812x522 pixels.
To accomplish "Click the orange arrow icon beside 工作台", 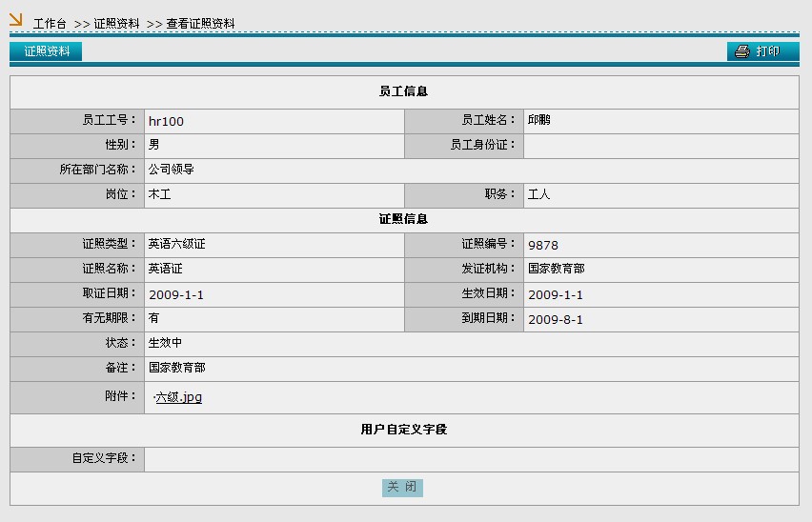I will [x=15, y=18].
